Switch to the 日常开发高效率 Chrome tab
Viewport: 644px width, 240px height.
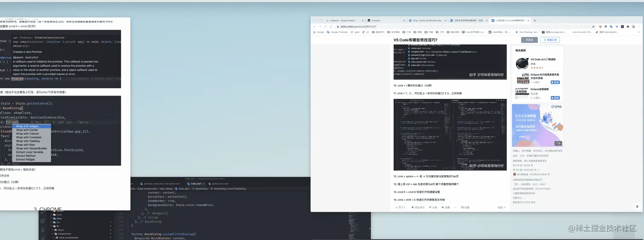click(x=468, y=20)
